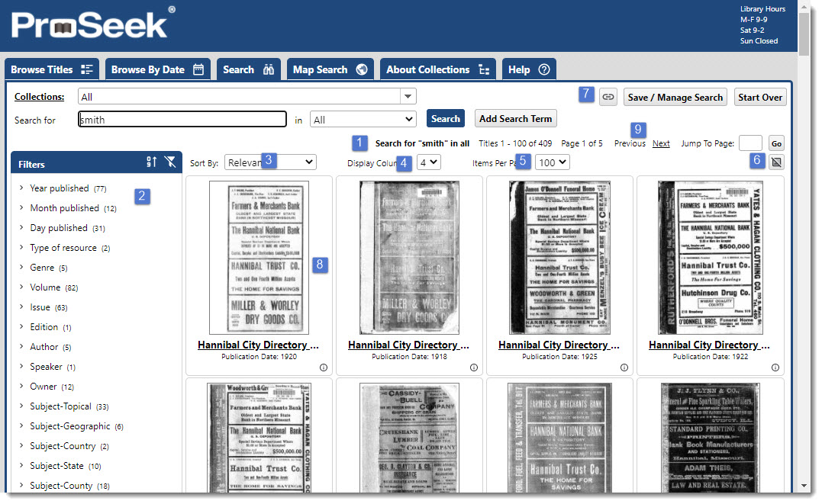822x504 pixels.
Task: Open the 1925 directory cover thumbnail
Action: pyautogui.click(x=560, y=258)
